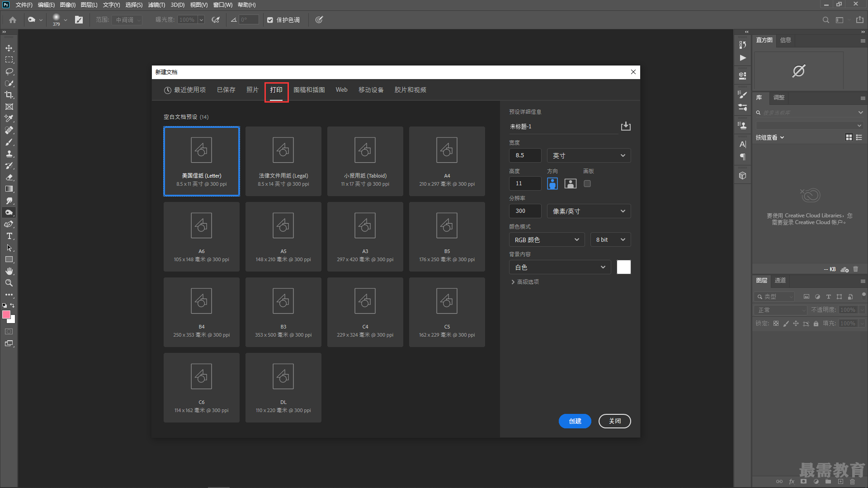Viewport: 868px width, 488px height.
Task: Open the 白色 background contents dropdown
Action: tap(560, 267)
